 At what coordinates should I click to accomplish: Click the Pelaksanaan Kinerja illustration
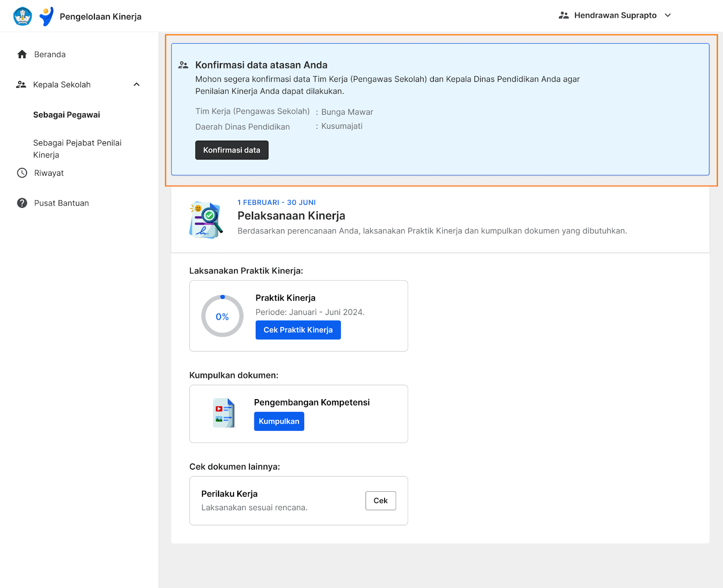pyautogui.click(x=206, y=220)
